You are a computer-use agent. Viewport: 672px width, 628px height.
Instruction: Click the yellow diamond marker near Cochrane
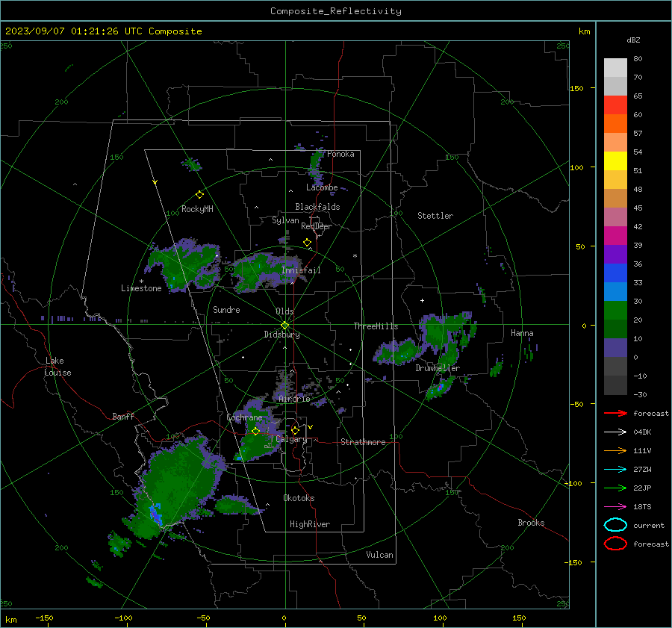(x=255, y=431)
